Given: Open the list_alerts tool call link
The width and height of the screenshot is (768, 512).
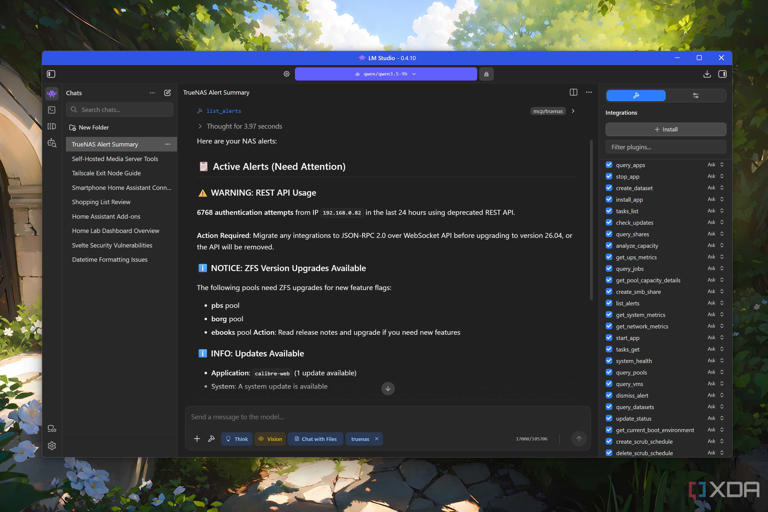Looking at the screenshot, I should pos(223,111).
